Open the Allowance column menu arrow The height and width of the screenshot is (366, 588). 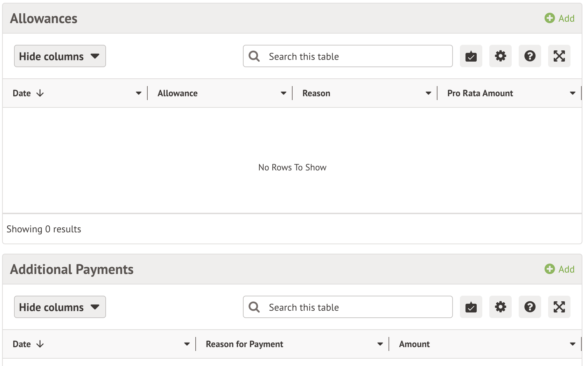[x=283, y=93]
